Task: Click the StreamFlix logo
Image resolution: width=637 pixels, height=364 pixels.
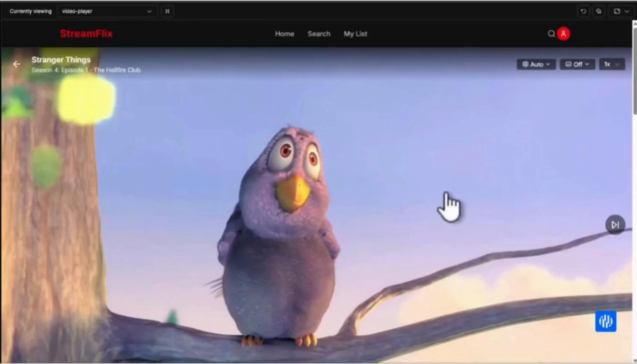Action: [87, 33]
